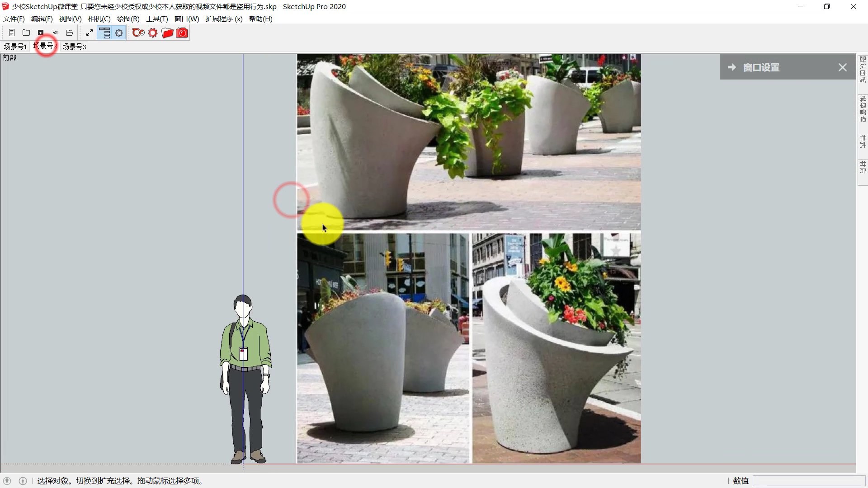Screen dimensions: 868x488
Task: Click the red gear plugin icon
Action: [153, 33]
